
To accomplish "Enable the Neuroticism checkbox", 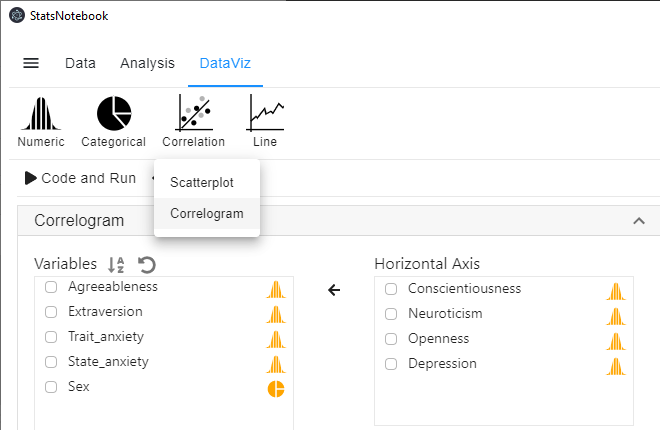I will 391,314.
